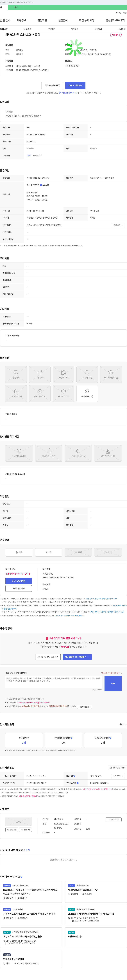Click the 채용정보 이력 button
This screenshot has width=127, height=980.
tap(114, 819)
